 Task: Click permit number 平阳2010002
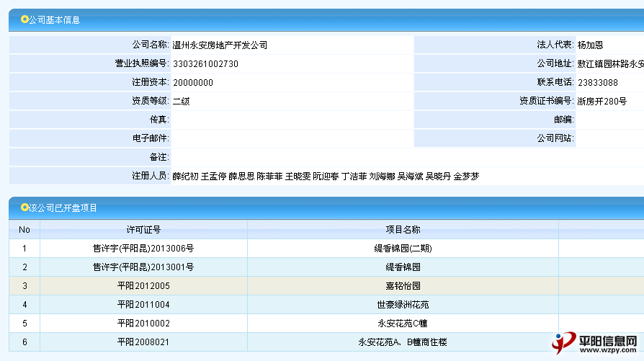tap(143, 324)
